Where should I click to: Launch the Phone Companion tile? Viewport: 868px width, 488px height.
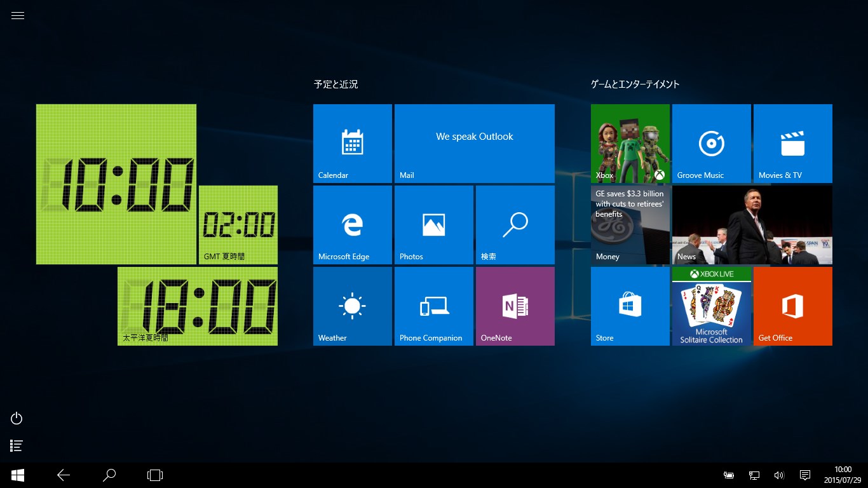pyautogui.click(x=434, y=306)
